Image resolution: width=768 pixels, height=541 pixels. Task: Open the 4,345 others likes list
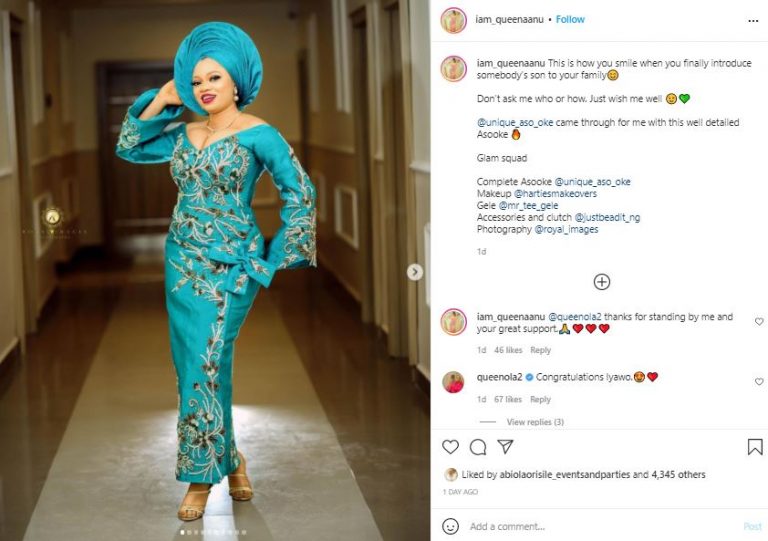(x=678, y=474)
